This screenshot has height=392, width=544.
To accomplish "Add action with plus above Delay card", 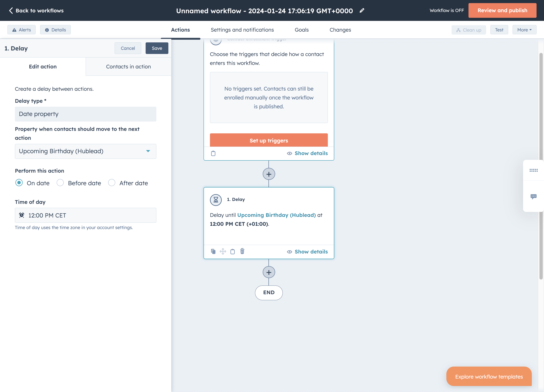I will pyautogui.click(x=269, y=174).
